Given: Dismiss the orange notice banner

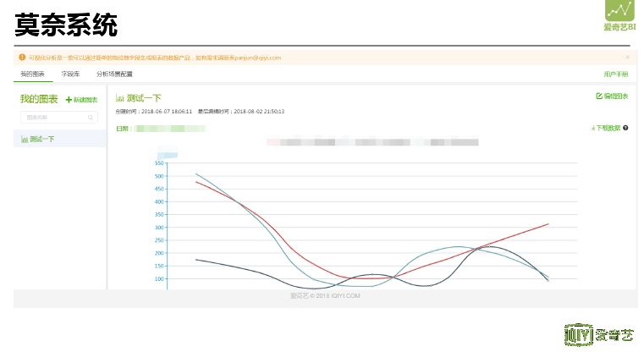Looking at the screenshot, I should 627,57.
